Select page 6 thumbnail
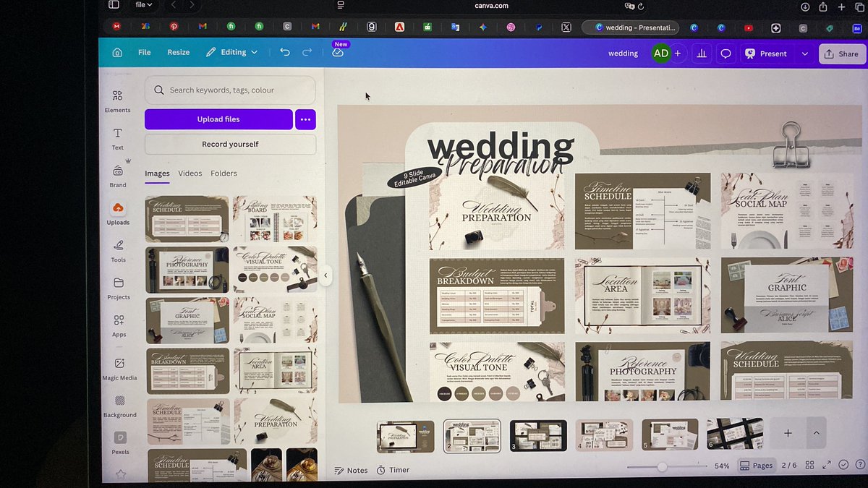Screen dimensions: 868x488 [x=735, y=433]
